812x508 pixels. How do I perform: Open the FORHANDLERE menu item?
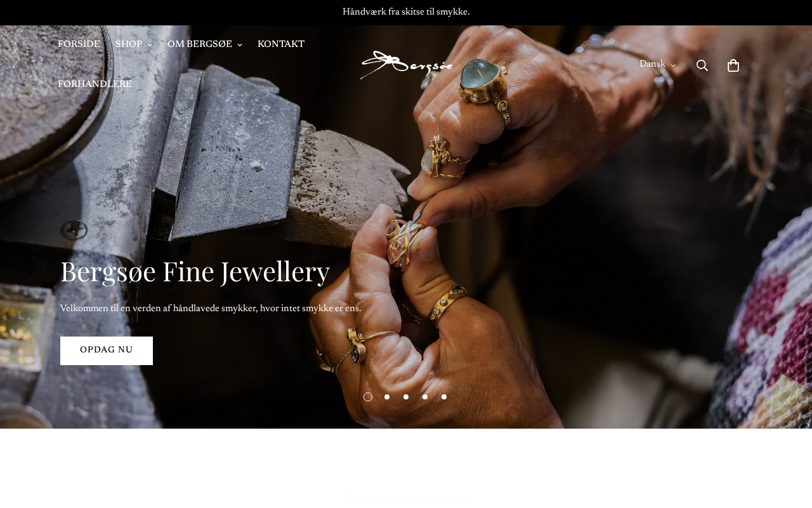click(95, 84)
